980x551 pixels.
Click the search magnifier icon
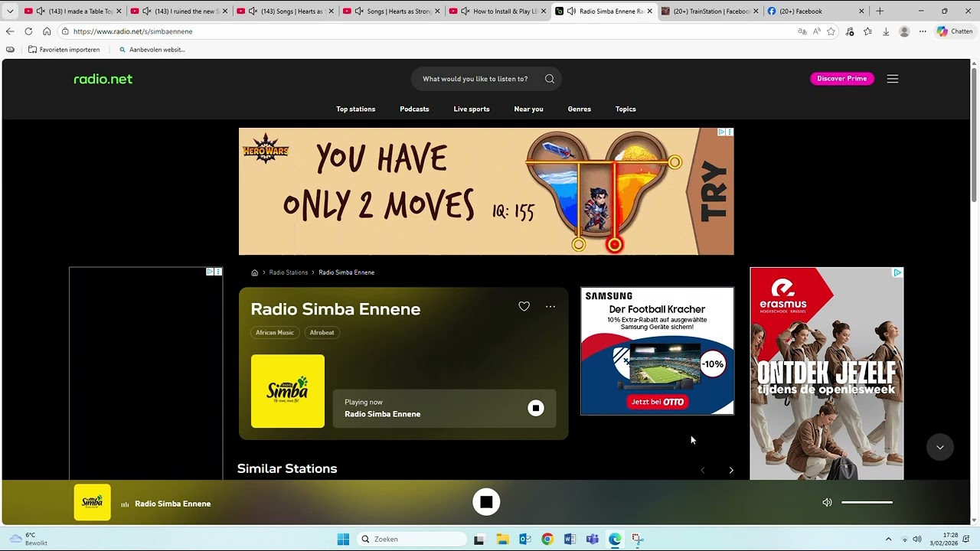pyautogui.click(x=550, y=79)
